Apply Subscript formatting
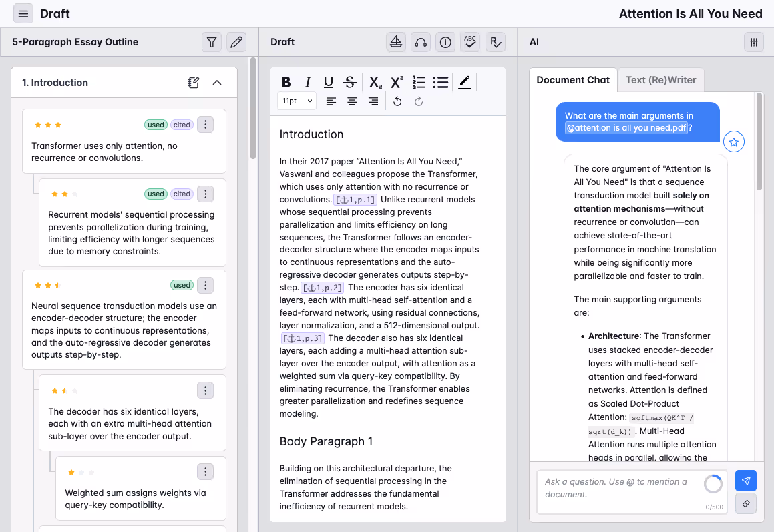 coord(375,82)
